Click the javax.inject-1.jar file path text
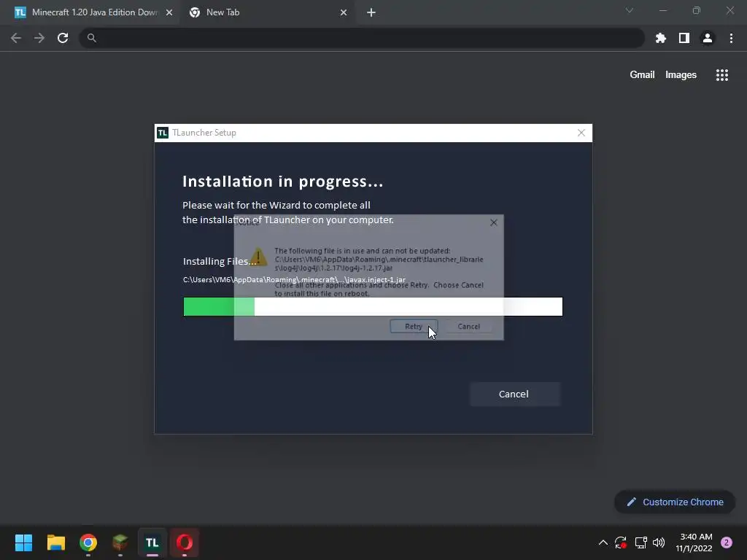 [x=294, y=279]
